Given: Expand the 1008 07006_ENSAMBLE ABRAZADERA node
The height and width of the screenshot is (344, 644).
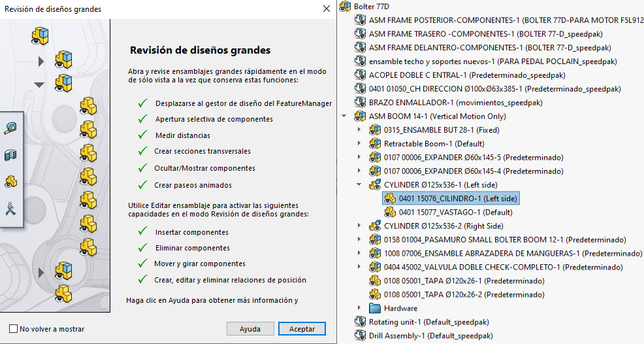Looking at the screenshot, I should click(359, 254).
